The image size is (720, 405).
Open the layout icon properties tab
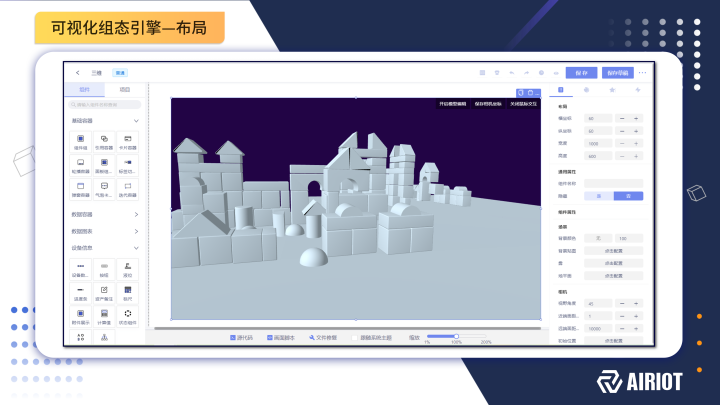click(561, 90)
